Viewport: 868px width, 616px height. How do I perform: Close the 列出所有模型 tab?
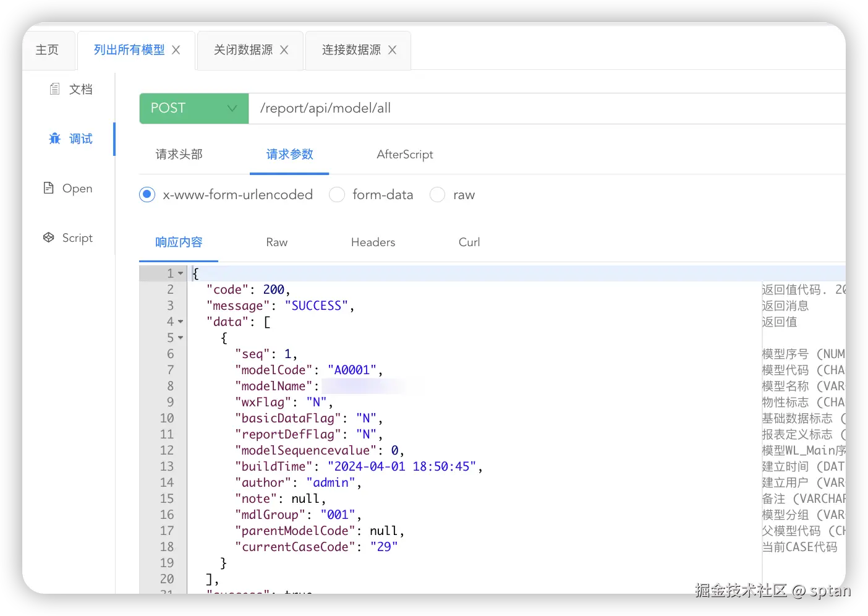tap(176, 50)
